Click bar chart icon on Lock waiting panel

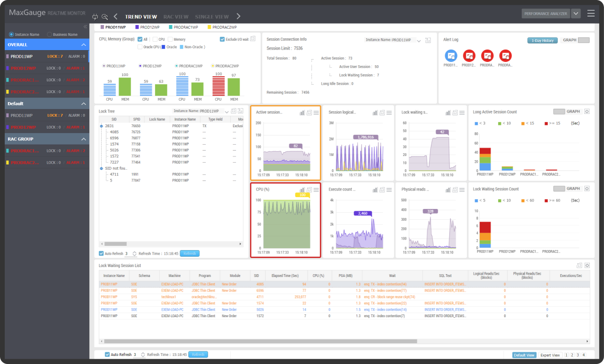click(x=447, y=113)
